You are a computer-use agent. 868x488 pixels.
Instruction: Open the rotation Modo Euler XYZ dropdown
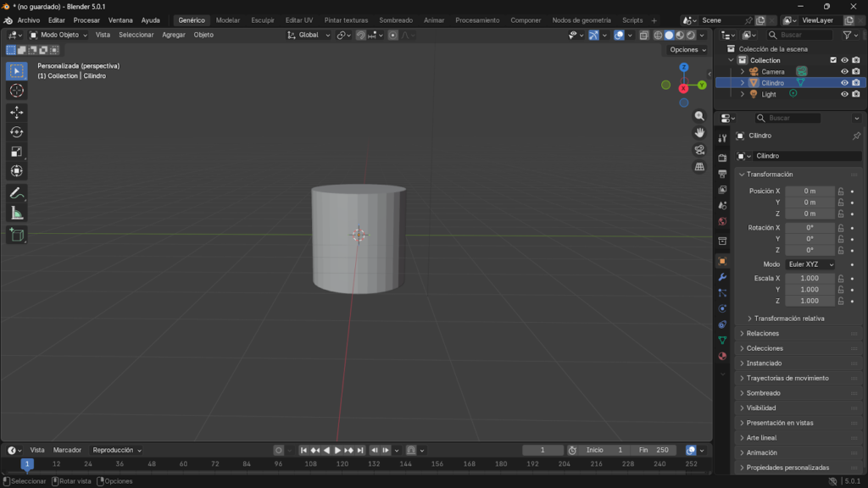(810, 264)
